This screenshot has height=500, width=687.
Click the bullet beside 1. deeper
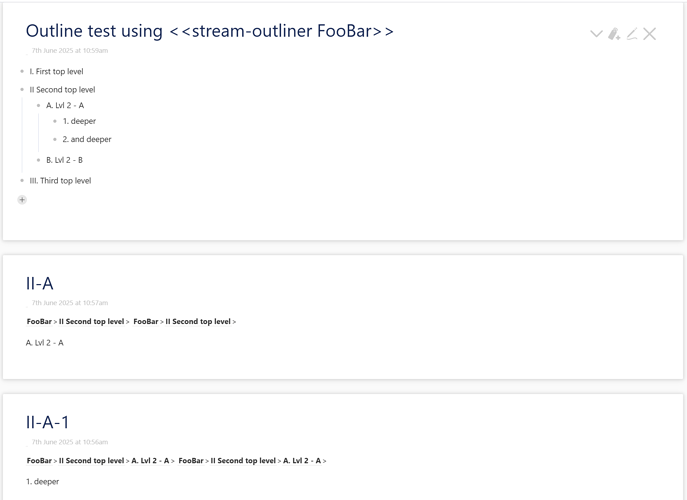click(x=55, y=121)
